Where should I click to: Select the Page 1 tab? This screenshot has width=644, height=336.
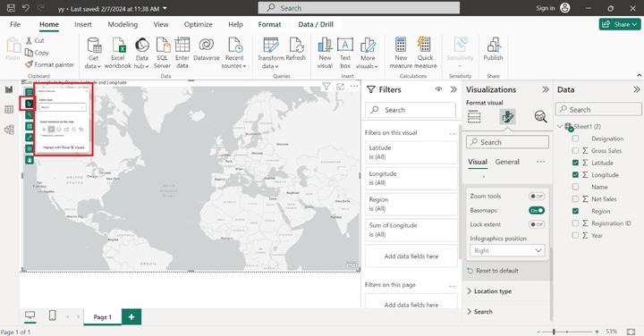tap(102, 316)
